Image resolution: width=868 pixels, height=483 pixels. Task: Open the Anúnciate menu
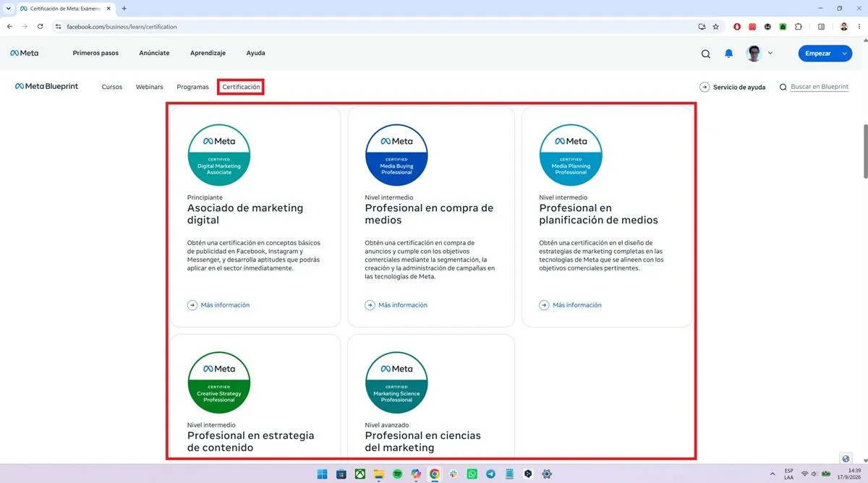[154, 53]
